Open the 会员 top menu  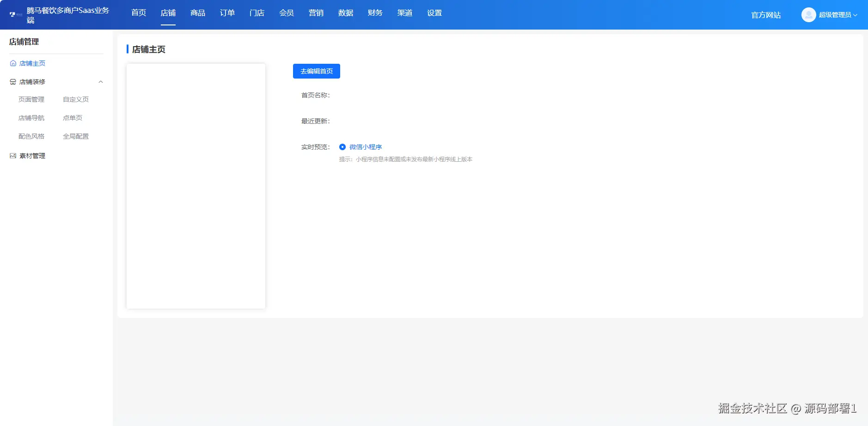point(287,13)
